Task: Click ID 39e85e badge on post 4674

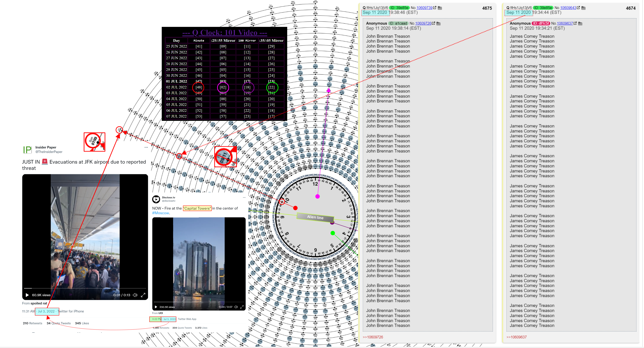Action: [543, 8]
